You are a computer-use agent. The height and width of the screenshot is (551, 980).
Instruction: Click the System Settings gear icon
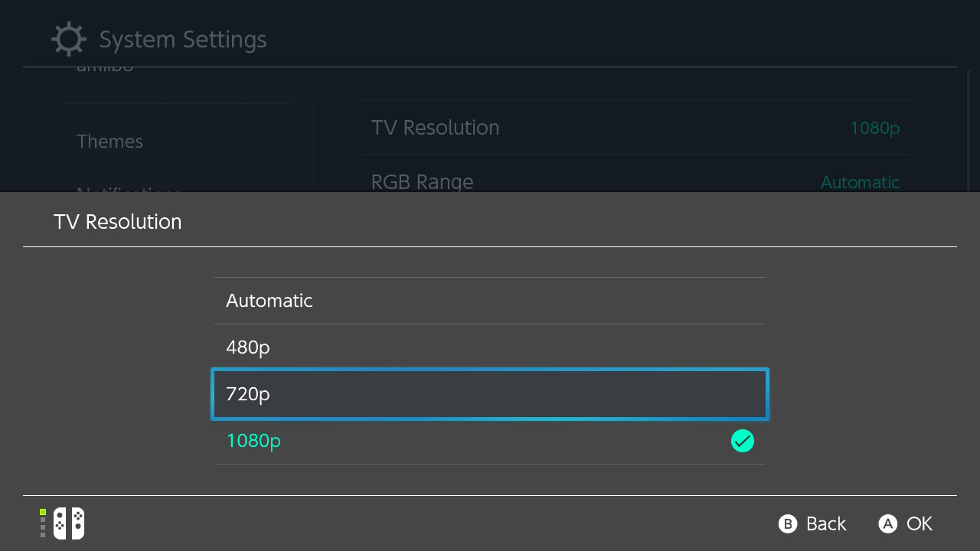(x=68, y=40)
